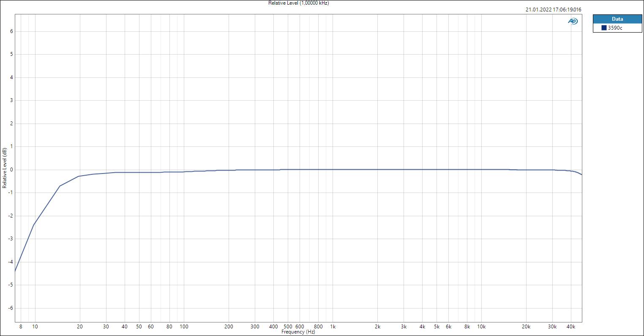Click the AP logo in graph corner
Screen dimensions: 644x336
click(573, 21)
